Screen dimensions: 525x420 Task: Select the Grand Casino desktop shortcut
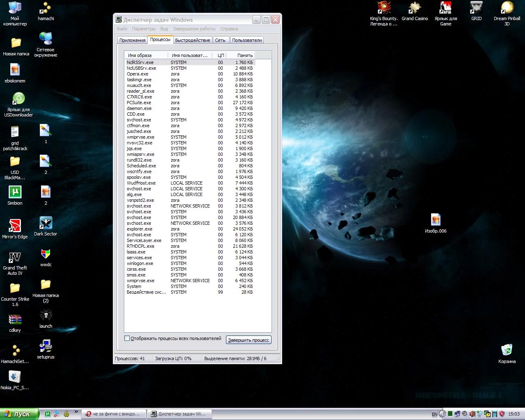pos(414,8)
